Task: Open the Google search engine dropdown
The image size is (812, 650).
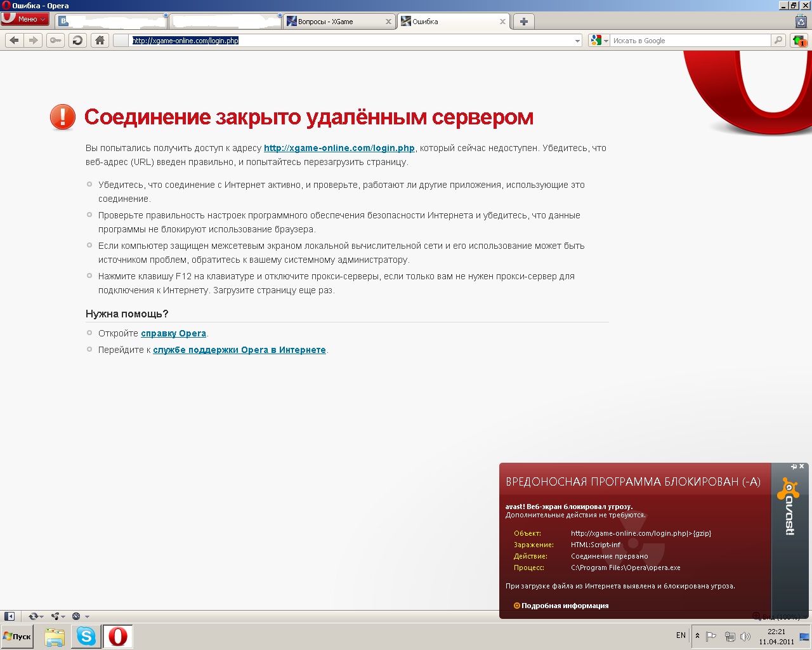Action: point(599,41)
